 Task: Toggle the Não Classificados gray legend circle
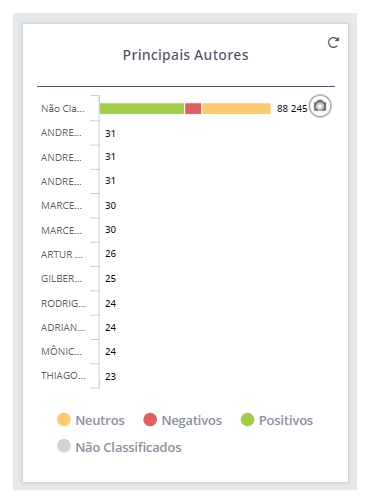pos(64,446)
